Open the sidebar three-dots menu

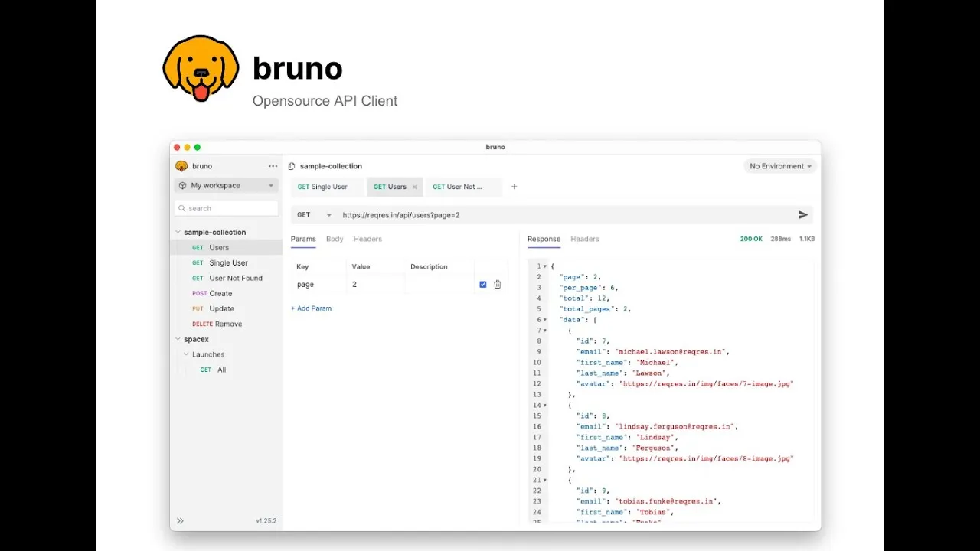coord(273,166)
